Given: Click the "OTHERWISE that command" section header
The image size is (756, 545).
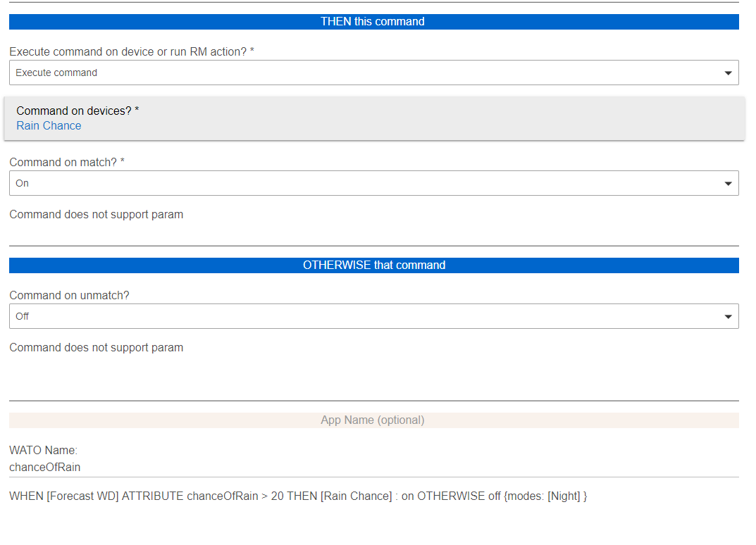Looking at the screenshot, I should pyautogui.click(x=373, y=265).
